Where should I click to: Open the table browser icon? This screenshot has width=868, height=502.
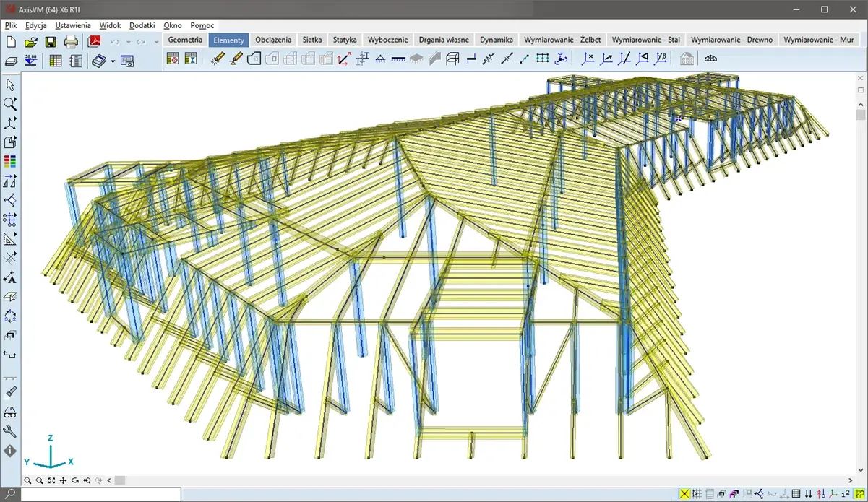click(x=56, y=61)
